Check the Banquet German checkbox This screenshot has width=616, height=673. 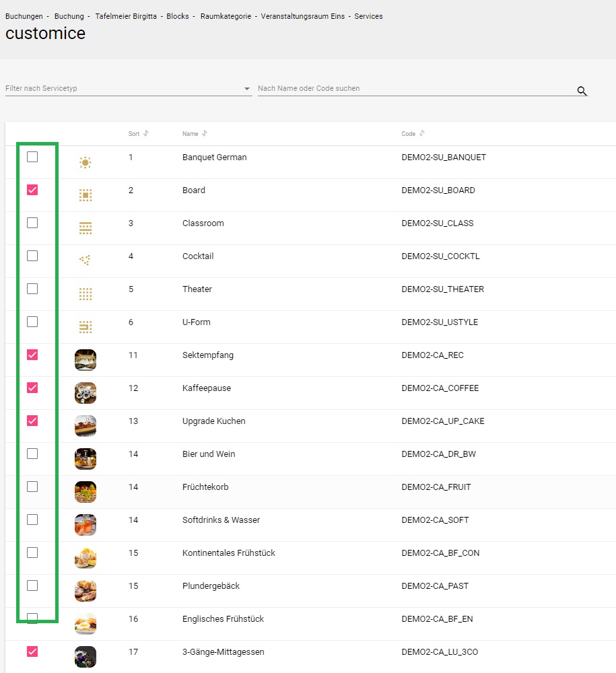pos(32,157)
